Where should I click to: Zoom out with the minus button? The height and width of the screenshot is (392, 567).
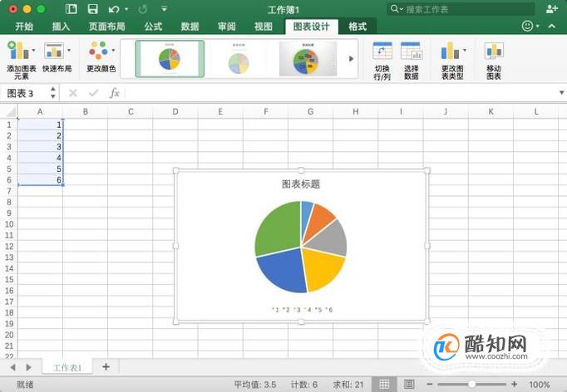429,384
